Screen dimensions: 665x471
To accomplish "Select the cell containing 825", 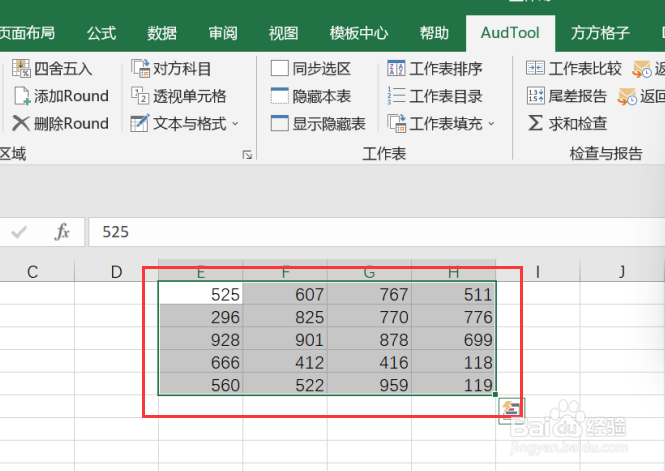I will (x=285, y=316).
